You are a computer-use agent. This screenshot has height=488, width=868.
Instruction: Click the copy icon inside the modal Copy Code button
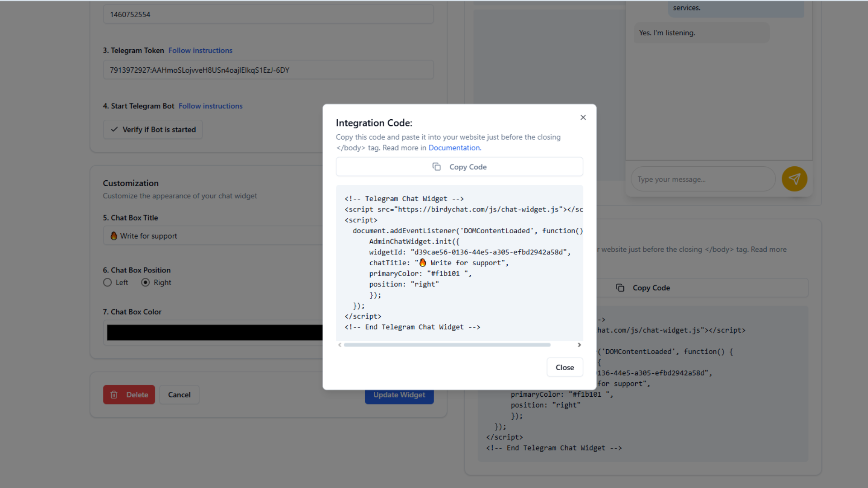[x=436, y=166]
